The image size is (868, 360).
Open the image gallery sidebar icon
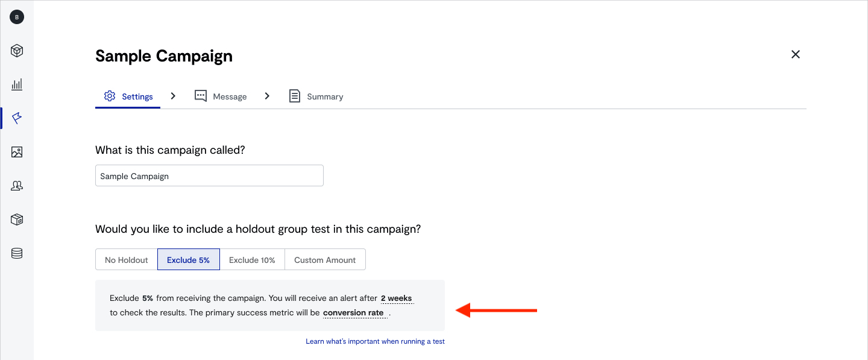[x=17, y=152]
